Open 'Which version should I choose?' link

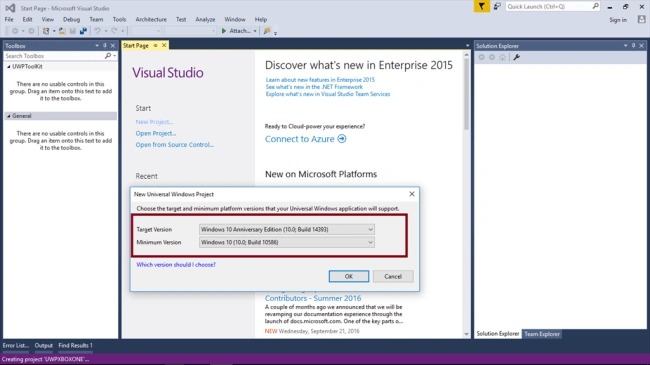coord(176,265)
